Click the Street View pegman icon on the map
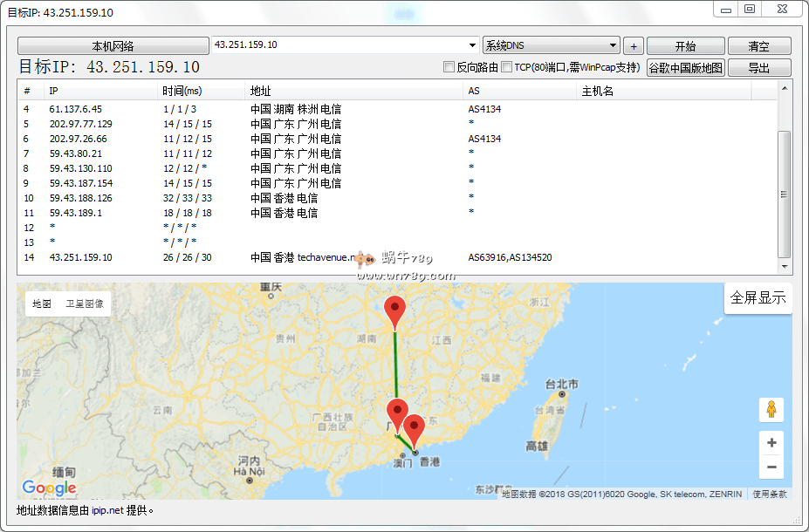The width and height of the screenshot is (809, 532). tap(771, 409)
